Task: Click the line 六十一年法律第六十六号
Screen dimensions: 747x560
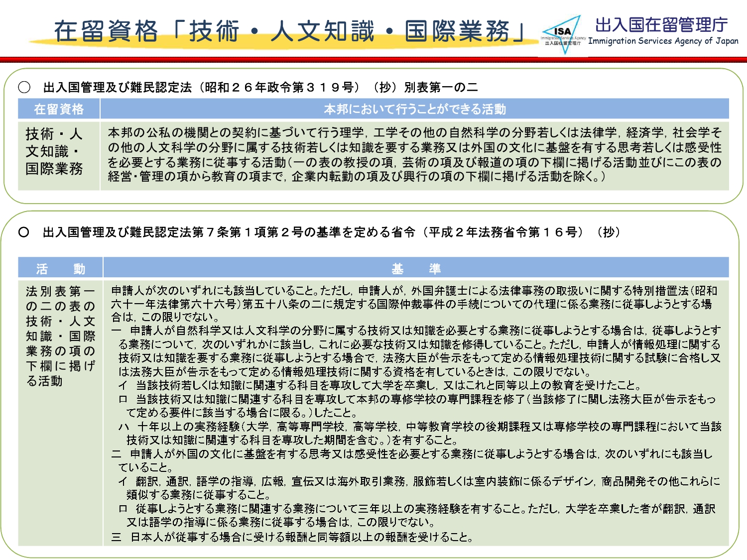Action: 411,304
